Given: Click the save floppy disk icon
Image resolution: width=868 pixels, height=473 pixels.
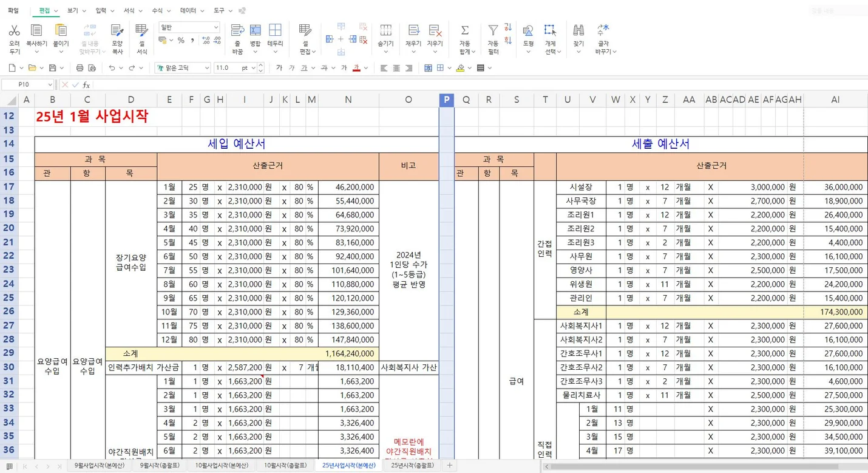Looking at the screenshot, I should pyautogui.click(x=53, y=68).
